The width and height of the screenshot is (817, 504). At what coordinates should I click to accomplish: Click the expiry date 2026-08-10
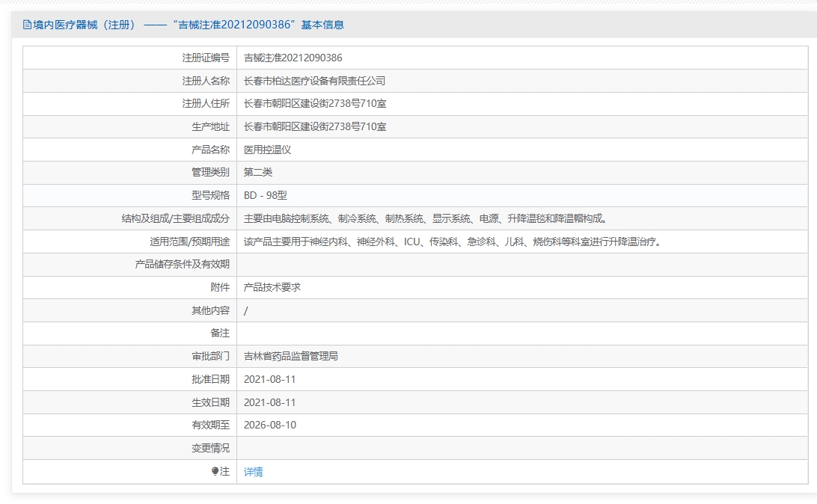pyautogui.click(x=270, y=425)
